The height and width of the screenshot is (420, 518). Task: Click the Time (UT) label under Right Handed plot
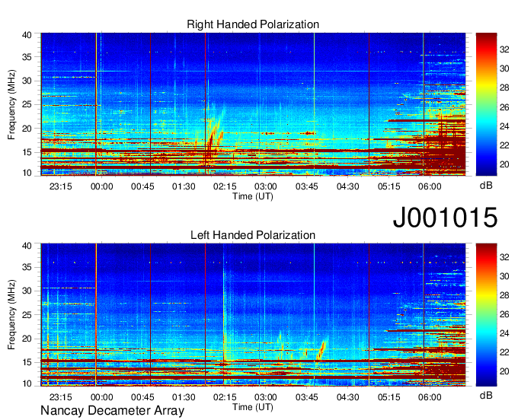(x=253, y=196)
